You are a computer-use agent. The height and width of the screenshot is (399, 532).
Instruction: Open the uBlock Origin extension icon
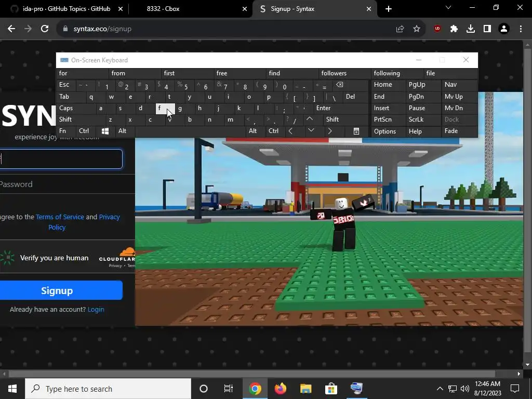tap(437, 29)
